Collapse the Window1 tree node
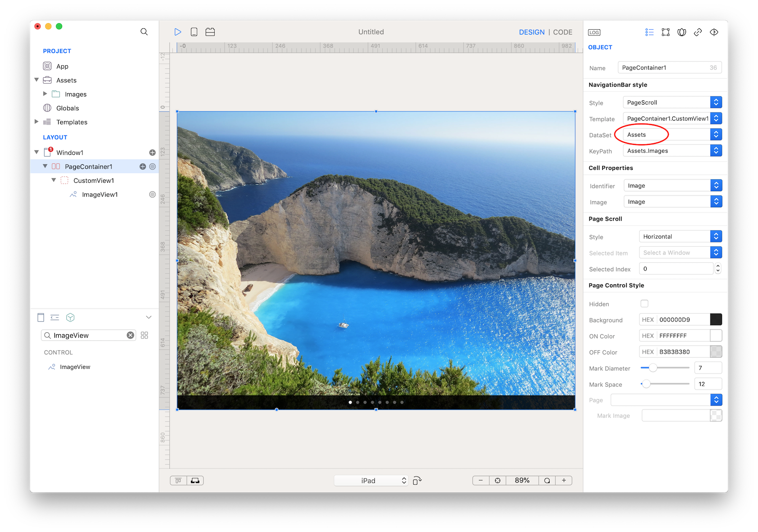 coord(36,152)
